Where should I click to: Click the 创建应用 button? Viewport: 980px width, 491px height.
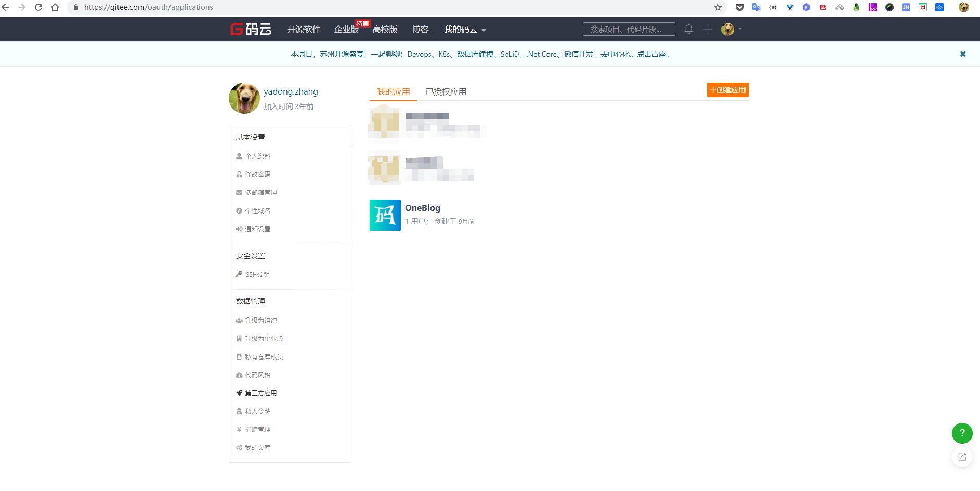click(x=727, y=89)
